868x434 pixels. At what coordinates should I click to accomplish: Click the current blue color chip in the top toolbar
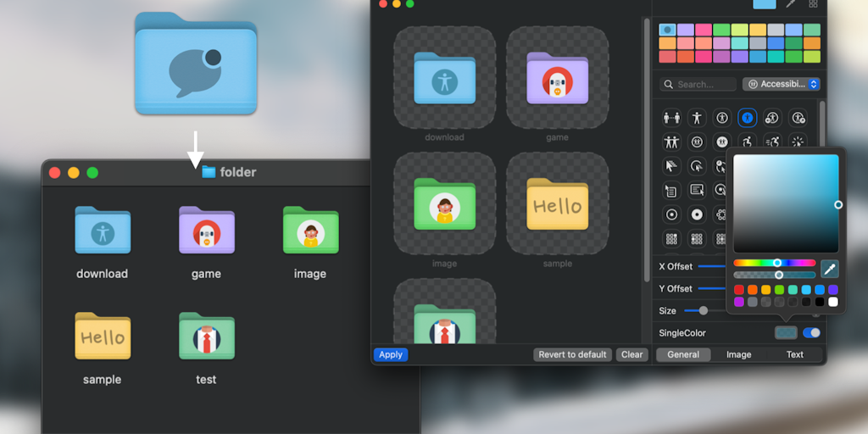pos(765,4)
